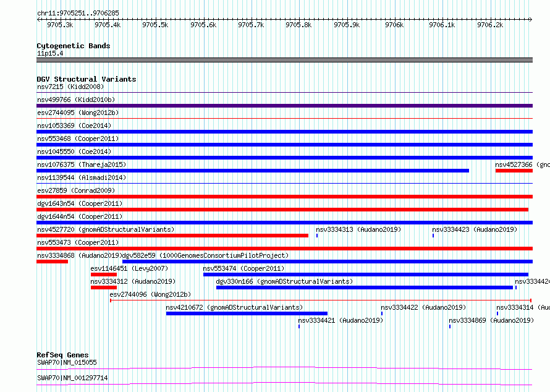Click the red bar under nsv4527366
This screenshot has height=392, width=550.
point(514,171)
